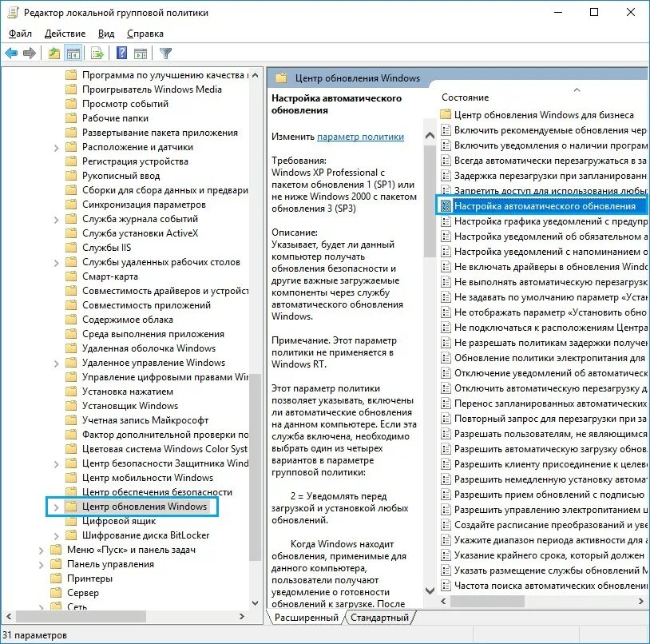Expand Шифрование диска BitLocker node
The width and height of the screenshot is (650, 644).
[x=57, y=536]
